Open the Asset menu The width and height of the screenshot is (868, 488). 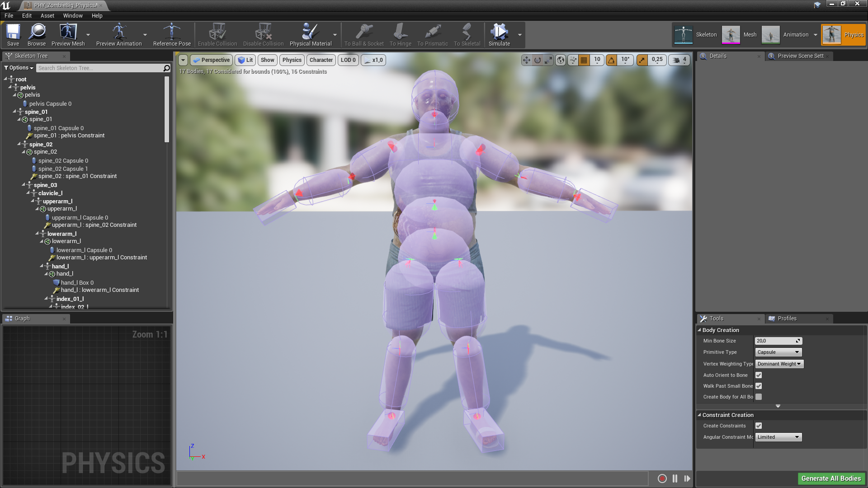coord(47,15)
